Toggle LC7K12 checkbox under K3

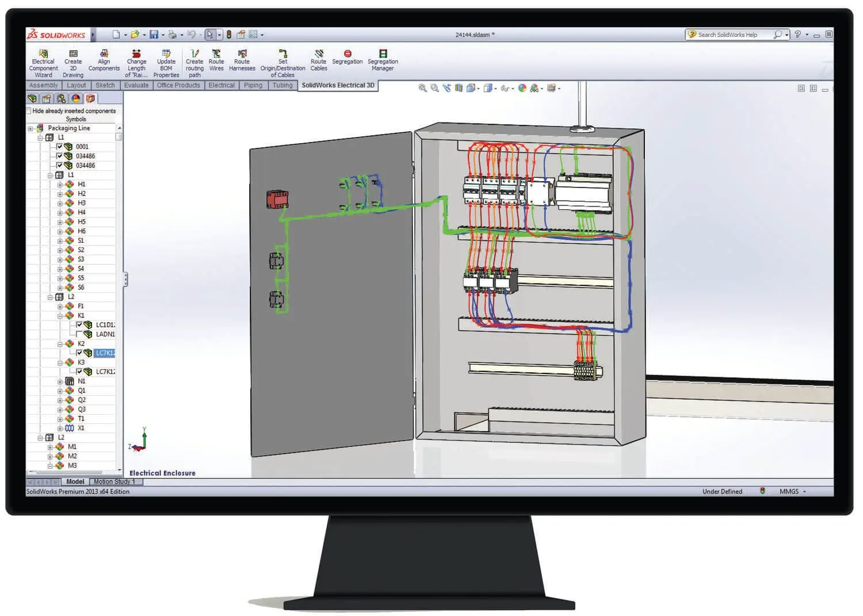(x=79, y=372)
